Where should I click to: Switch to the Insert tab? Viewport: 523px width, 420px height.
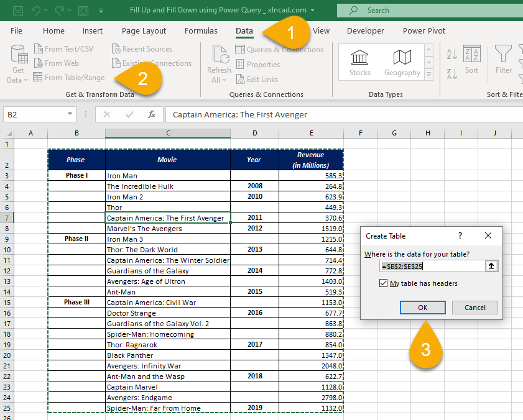(x=93, y=30)
